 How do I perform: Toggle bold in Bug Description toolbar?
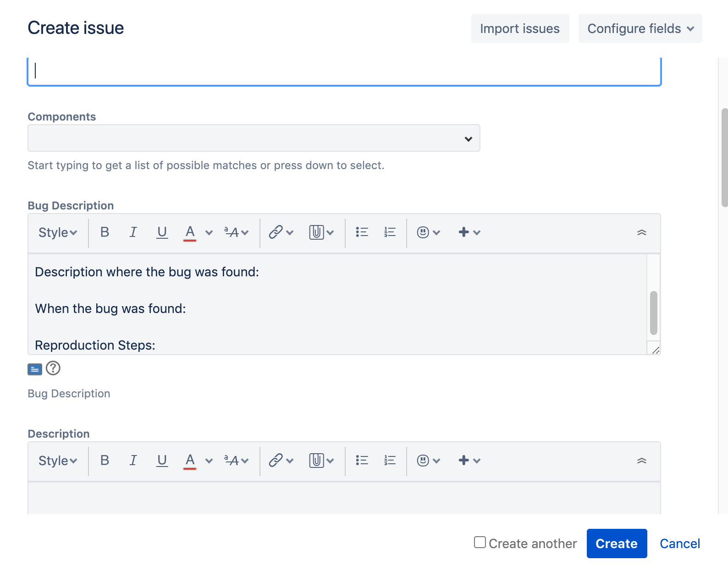click(105, 232)
